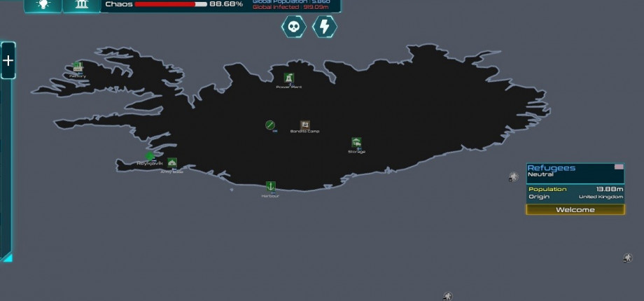Click the refugee marker beside the Refugees panel
The image size is (644, 301).
513,177
